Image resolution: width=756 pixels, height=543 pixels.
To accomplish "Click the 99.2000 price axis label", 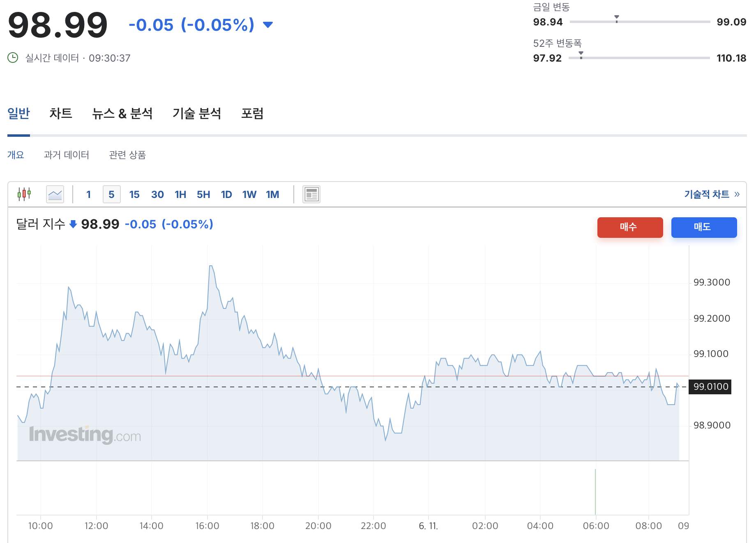I will [712, 319].
